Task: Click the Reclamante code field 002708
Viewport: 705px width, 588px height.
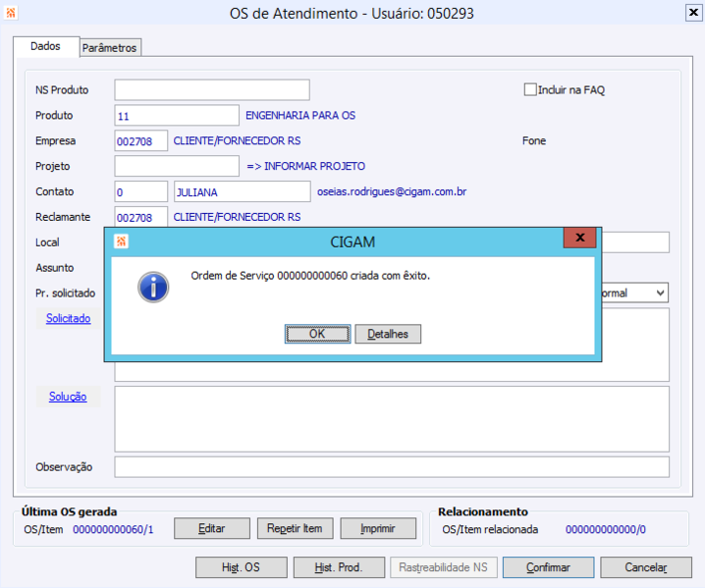Action: (x=140, y=217)
